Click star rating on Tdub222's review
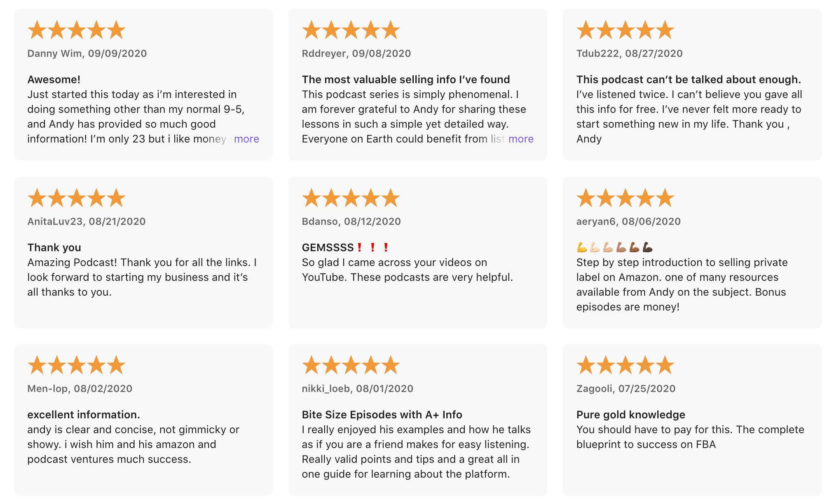Image resolution: width=834 pixels, height=504 pixels. click(x=625, y=30)
